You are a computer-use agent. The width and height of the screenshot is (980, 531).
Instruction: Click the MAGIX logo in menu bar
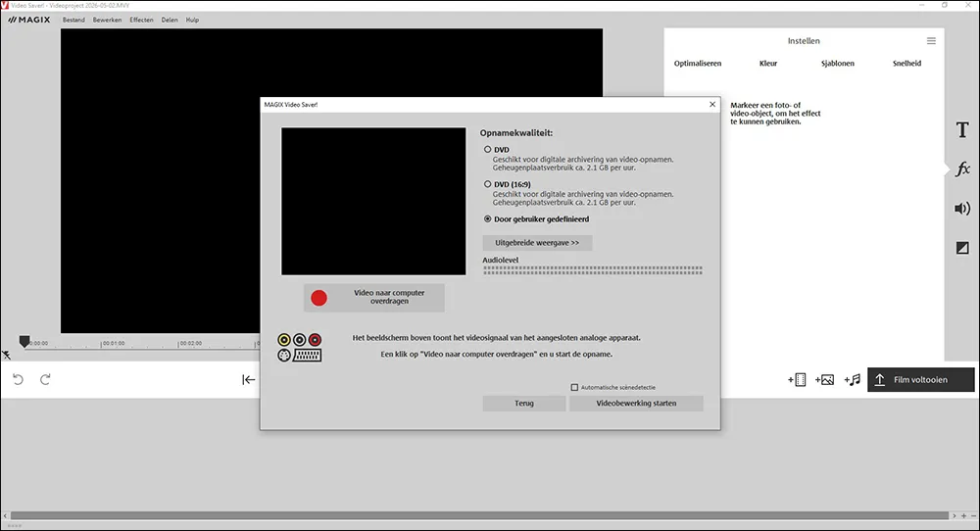[x=29, y=20]
